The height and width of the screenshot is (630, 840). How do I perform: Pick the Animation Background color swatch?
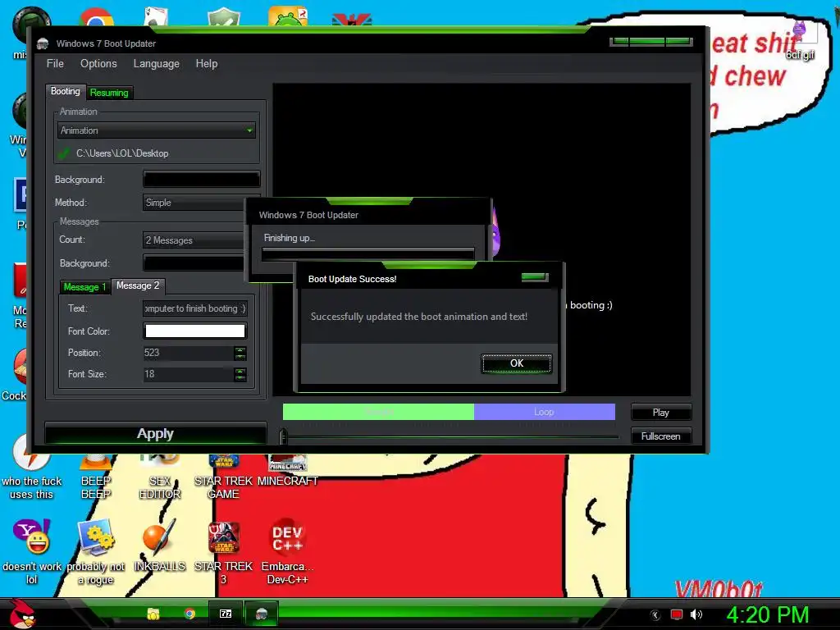click(x=202, y=179)
